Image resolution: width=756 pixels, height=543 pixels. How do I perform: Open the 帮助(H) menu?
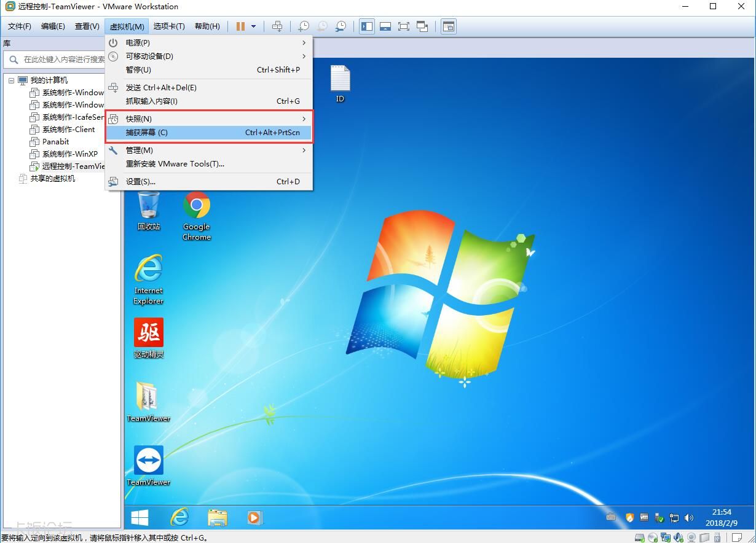coord(207,26)
